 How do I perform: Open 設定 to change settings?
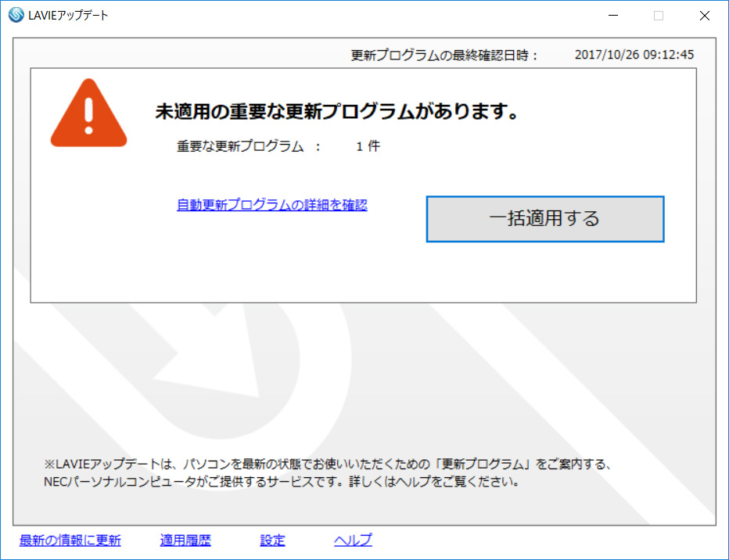(271, 540)
